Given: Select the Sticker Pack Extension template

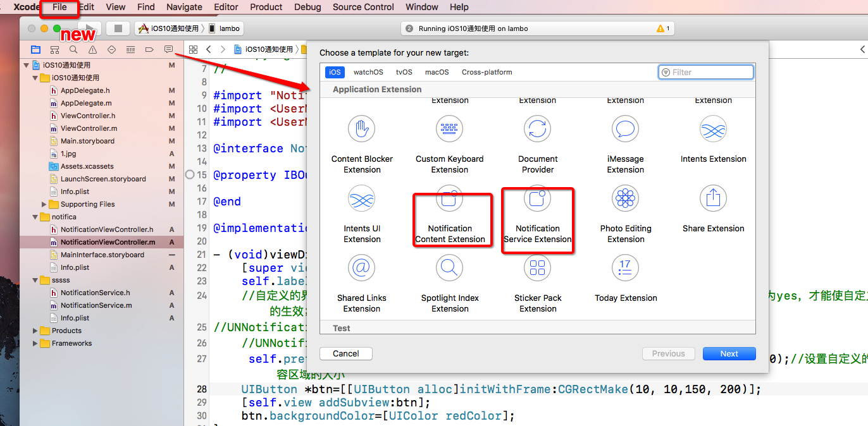Looking at the screenshot, I should (538, 284).
